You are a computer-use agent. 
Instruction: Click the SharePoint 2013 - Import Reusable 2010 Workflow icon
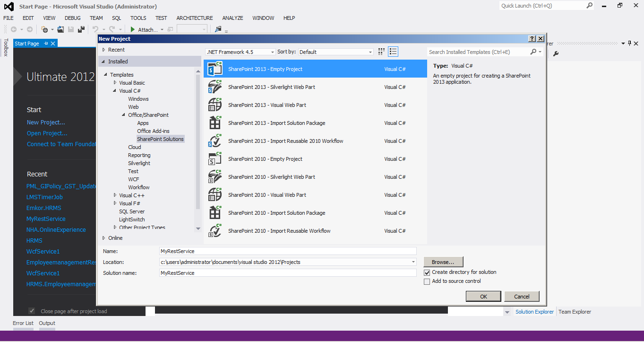pyautogui.click(x=215, y=140)
